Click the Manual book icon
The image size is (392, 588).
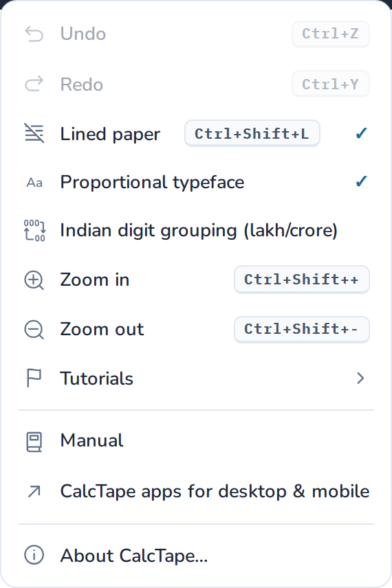click(34, 442)
